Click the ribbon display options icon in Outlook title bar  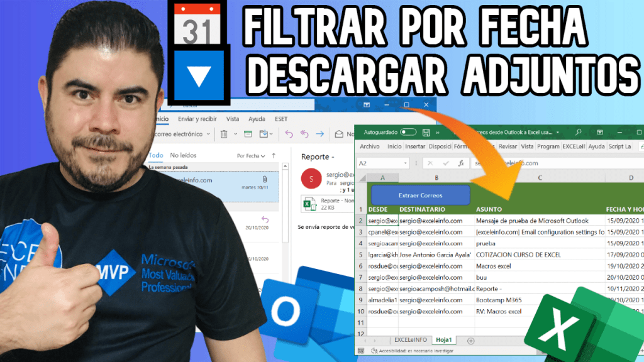(367, 105)
